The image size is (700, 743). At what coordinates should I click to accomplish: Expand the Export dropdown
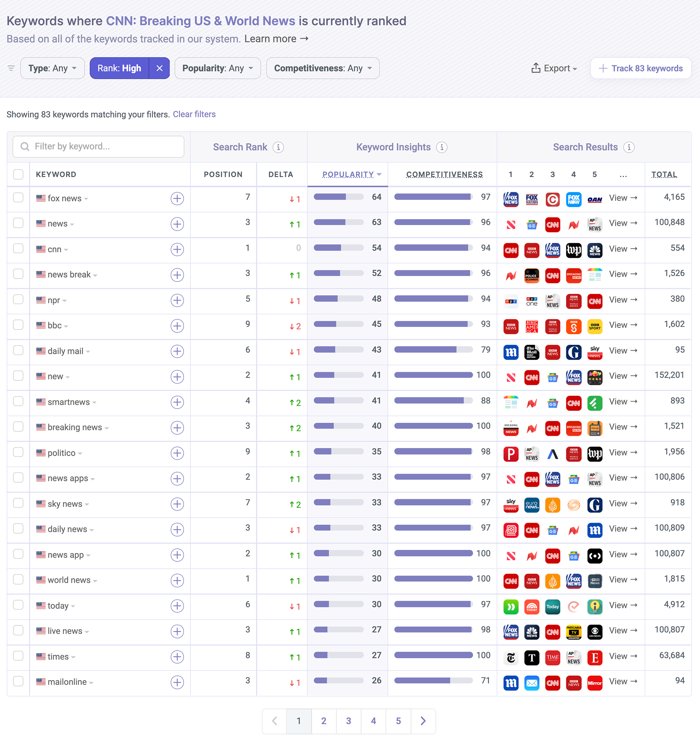click(554, 68)
